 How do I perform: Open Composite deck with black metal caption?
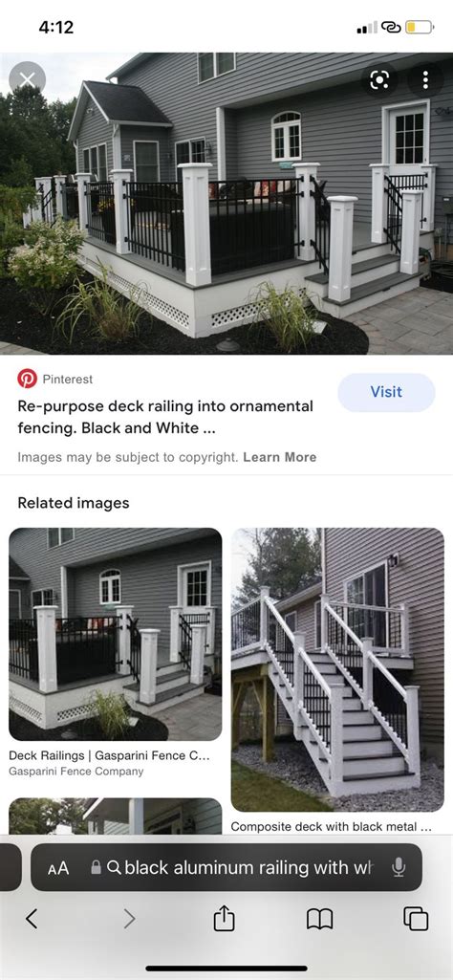pyautogui.click(x=332, y=826)
